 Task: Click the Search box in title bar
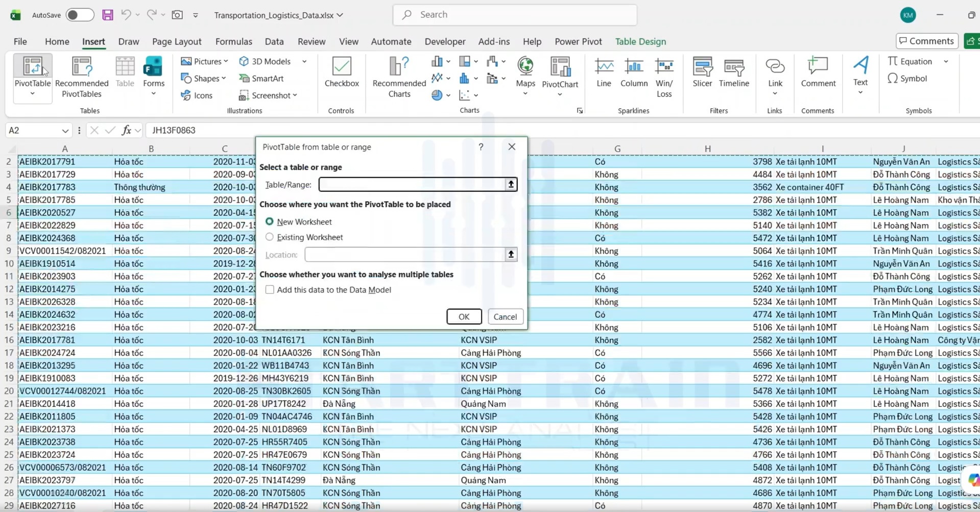coord(515,15)
